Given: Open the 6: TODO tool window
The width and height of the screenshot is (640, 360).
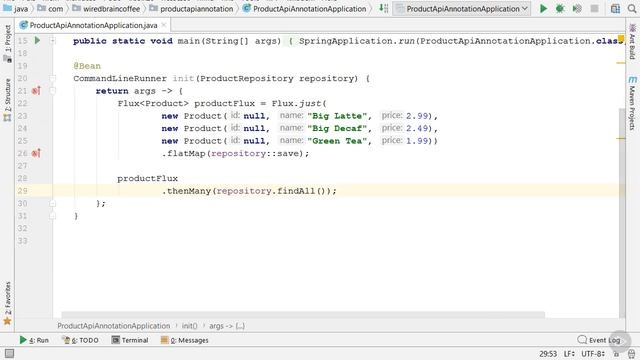Looking at the screenshot, I should point(80,340).
